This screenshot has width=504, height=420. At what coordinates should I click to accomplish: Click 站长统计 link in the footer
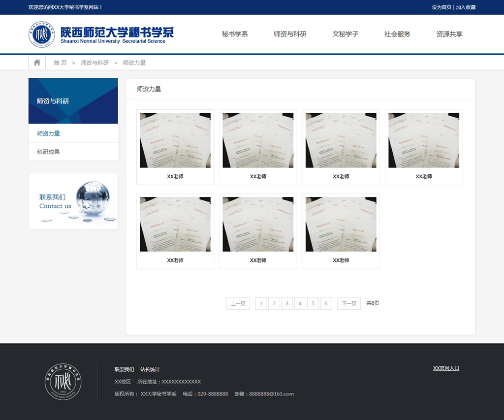150,369
